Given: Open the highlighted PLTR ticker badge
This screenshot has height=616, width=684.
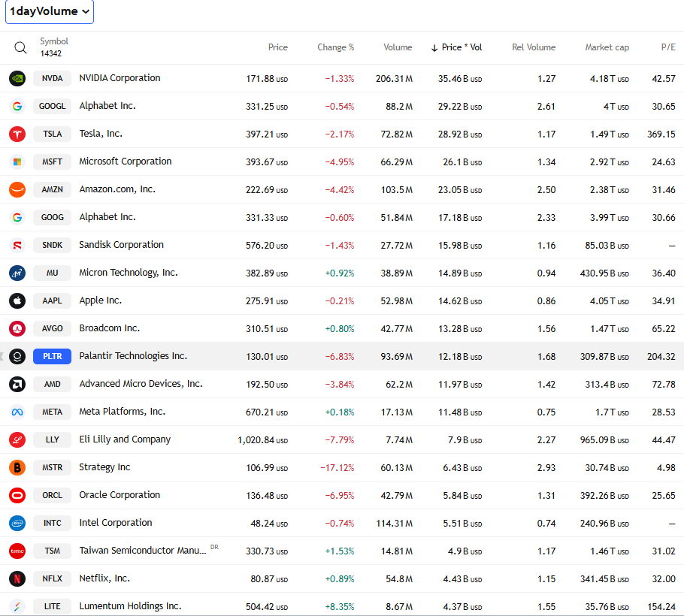Looking at the screenshot, I should (53, 357).
